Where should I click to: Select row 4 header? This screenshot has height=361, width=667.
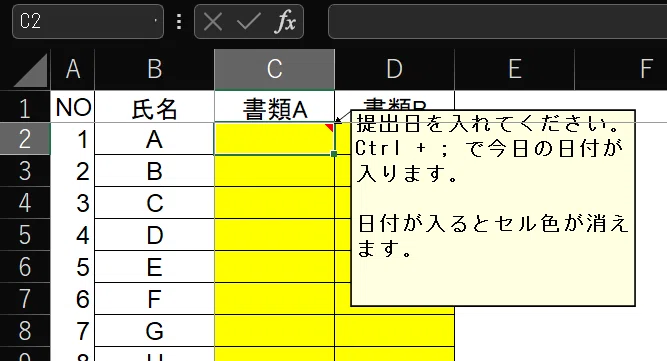pos(25,203)
